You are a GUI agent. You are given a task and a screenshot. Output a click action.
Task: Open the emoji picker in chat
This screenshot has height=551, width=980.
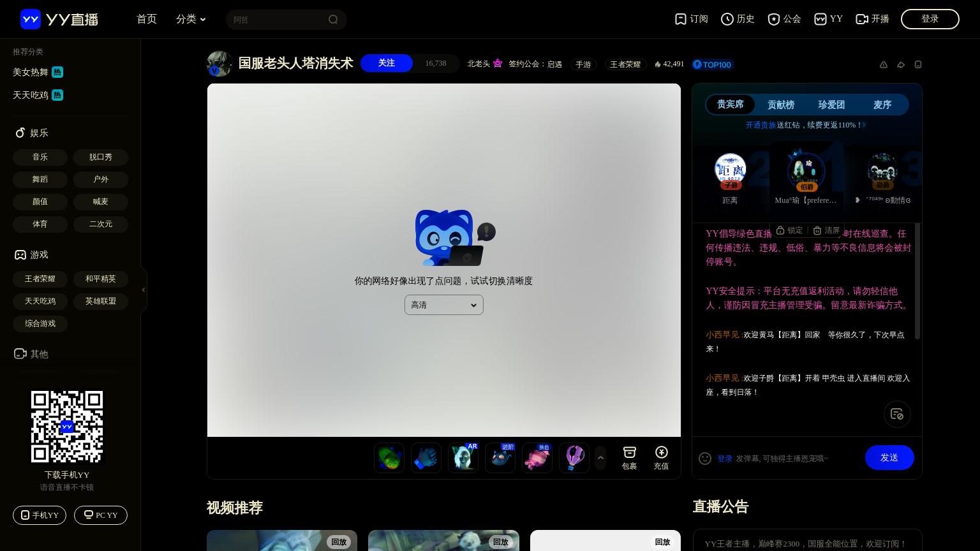705,458
